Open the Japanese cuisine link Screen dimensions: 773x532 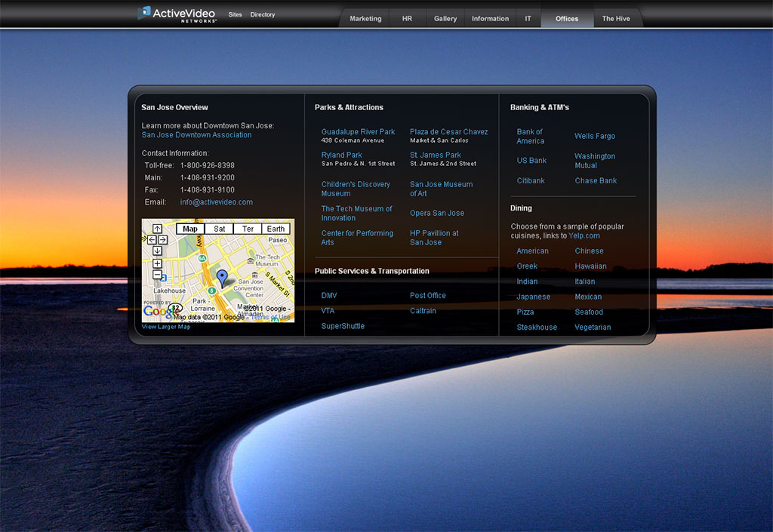click(x=534, y=297)
